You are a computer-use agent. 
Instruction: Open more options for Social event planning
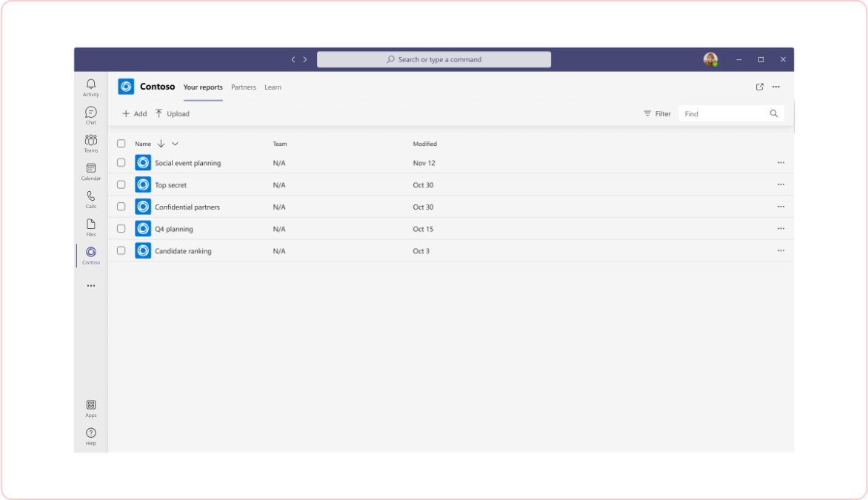[781, 163]
